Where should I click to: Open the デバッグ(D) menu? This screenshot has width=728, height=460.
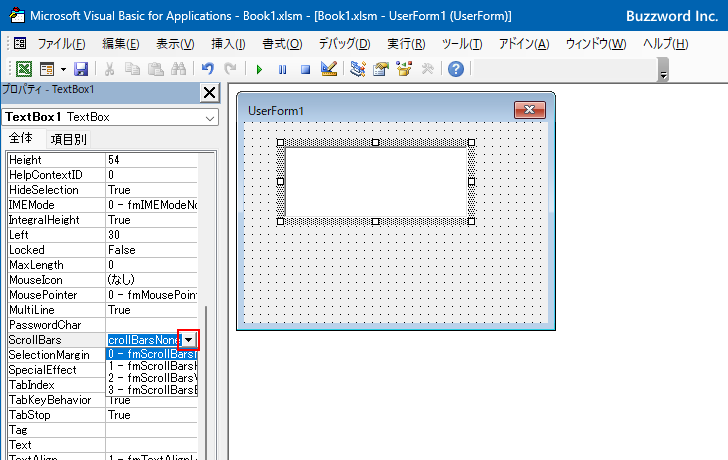coord(344,44)
